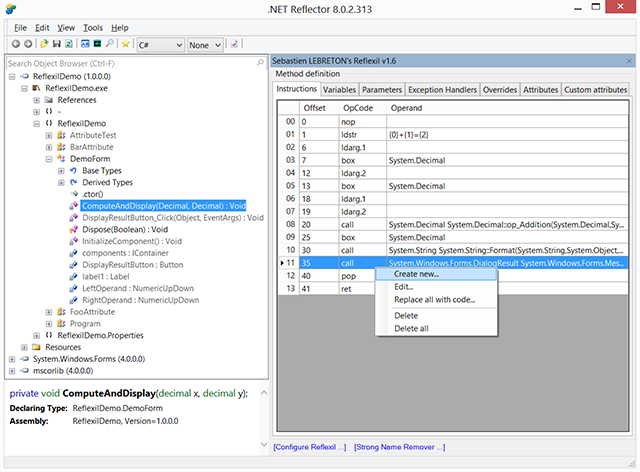
Task: Click the FooAttribute class icon
Action: pos(61,312)
